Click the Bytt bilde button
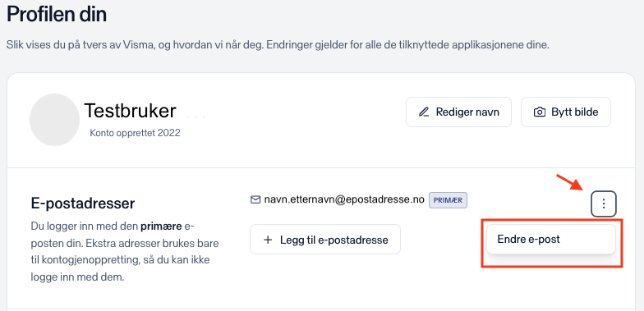This screenshot has width=644, height=311. 565,112
